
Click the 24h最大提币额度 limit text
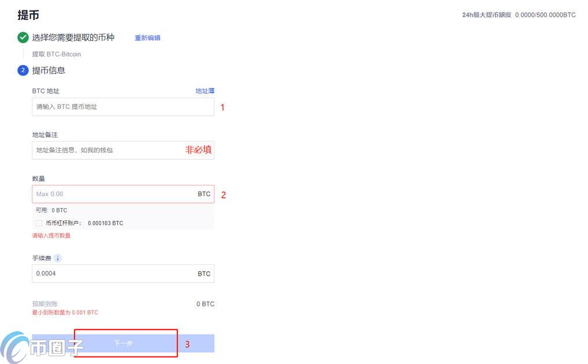pyautogui.click(x=519, y=14)
